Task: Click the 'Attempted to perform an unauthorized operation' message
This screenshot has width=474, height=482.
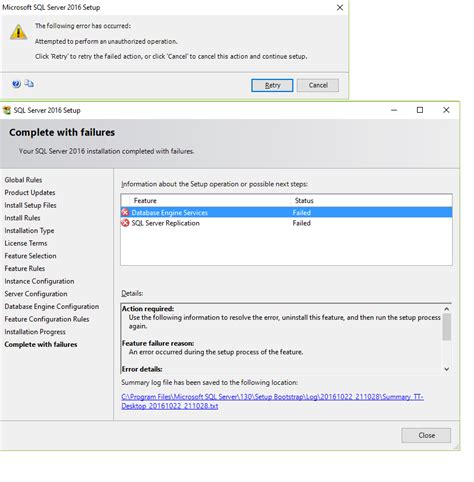Action: click(106, 41)
